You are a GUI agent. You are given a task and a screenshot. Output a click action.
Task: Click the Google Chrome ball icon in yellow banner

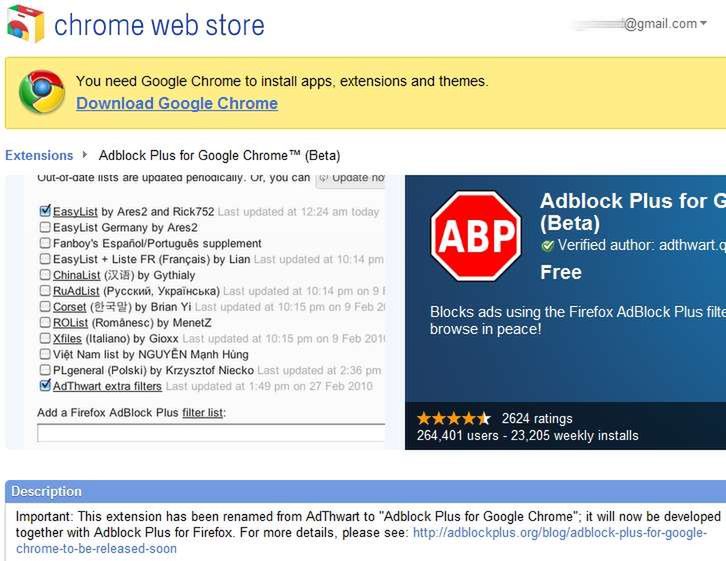tap(42, 92)
